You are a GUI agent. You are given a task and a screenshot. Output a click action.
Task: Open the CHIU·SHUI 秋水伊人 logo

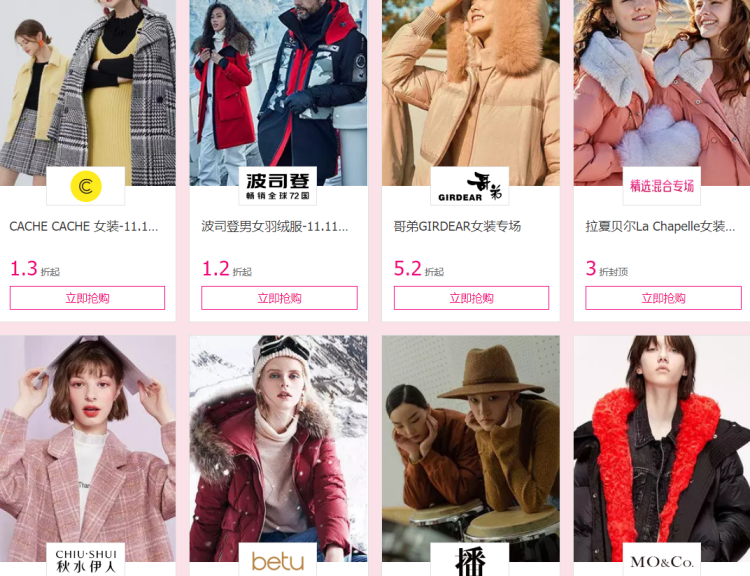click(86, 560)
